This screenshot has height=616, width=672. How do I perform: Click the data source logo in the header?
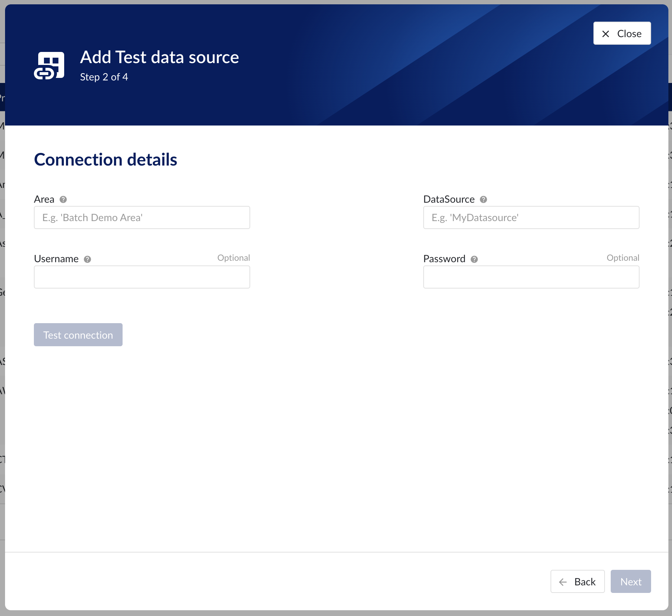pos(49,65)
